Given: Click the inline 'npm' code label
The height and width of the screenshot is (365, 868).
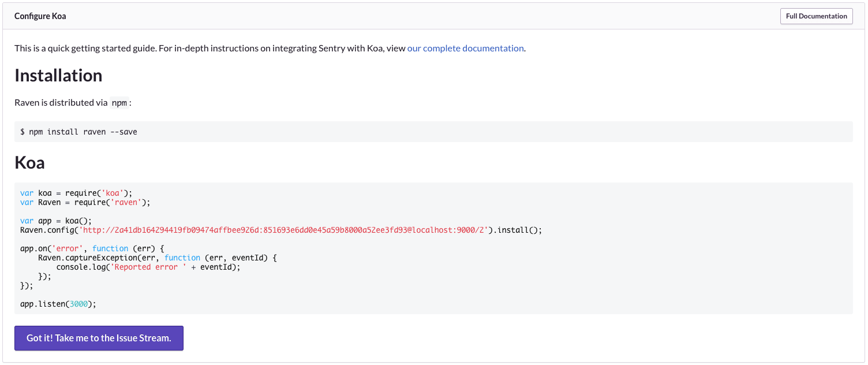Looking at the screenshot, I should [x=119, y=103].
